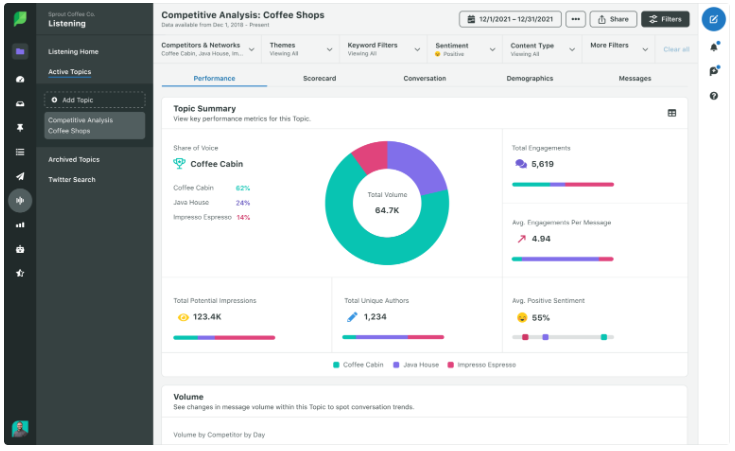Open the More Filters dropdown
The width and height of the screenshot is (735, 451).
(x=619, y=49)
